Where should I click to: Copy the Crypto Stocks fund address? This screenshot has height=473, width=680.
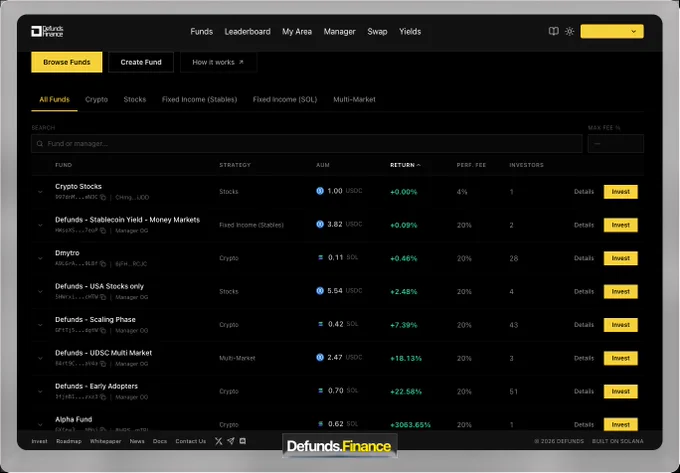click(103, 197)
